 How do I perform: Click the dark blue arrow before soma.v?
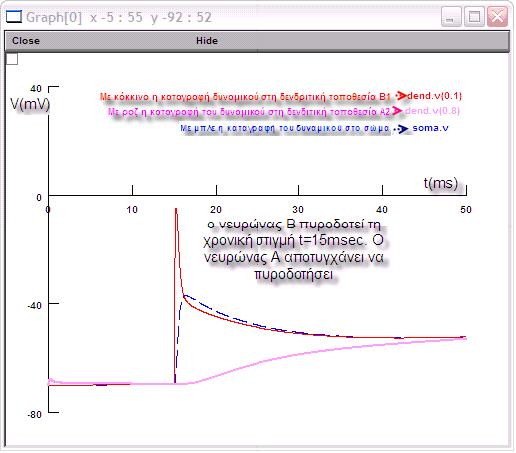(401, 129)
